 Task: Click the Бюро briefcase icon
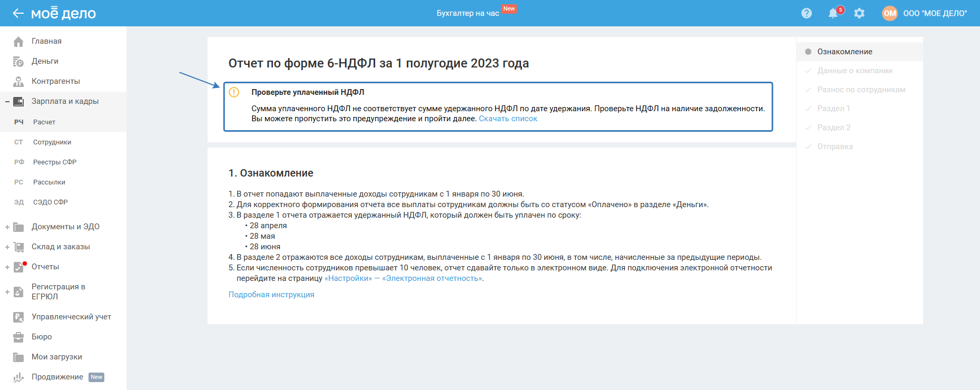(x=18, y=337)
